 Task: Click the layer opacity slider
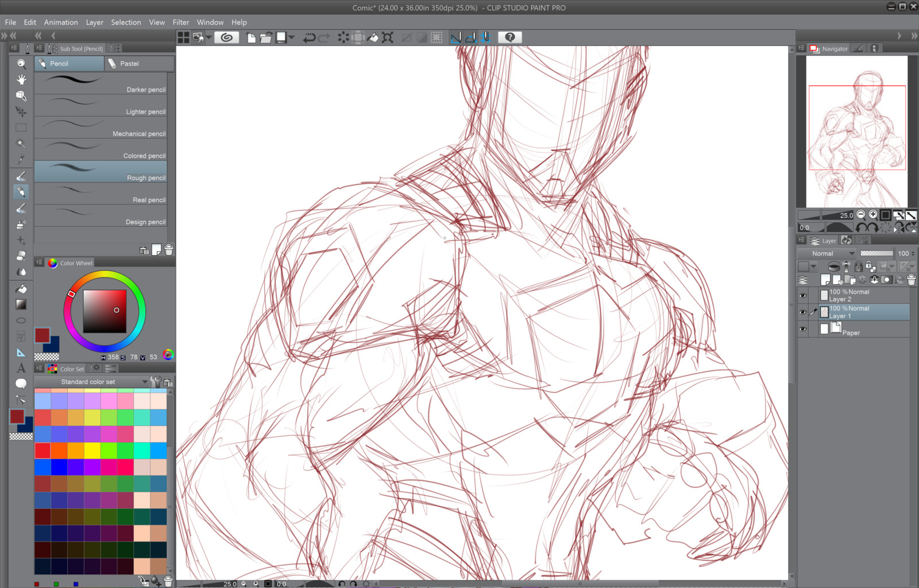click(x=876, y=253)
